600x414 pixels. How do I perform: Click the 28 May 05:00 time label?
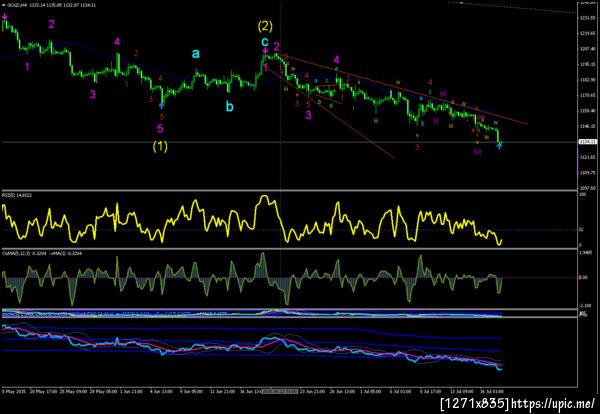(x=103, y=392)
